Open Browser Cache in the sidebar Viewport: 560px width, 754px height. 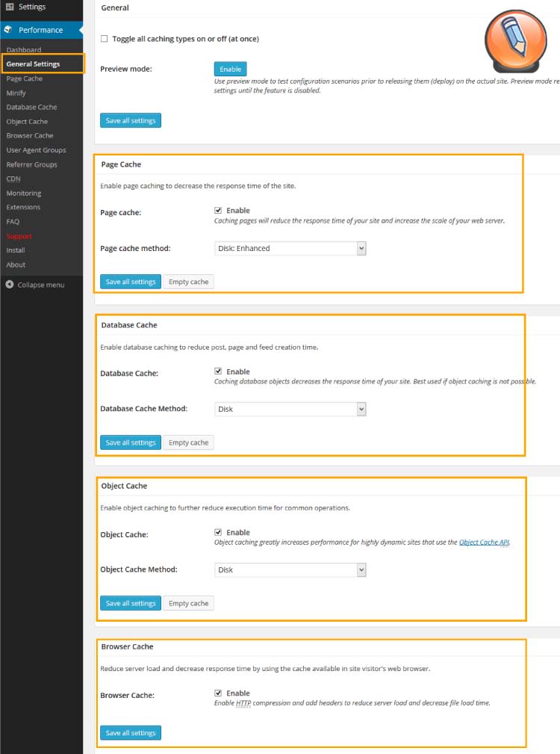(30, 135)
